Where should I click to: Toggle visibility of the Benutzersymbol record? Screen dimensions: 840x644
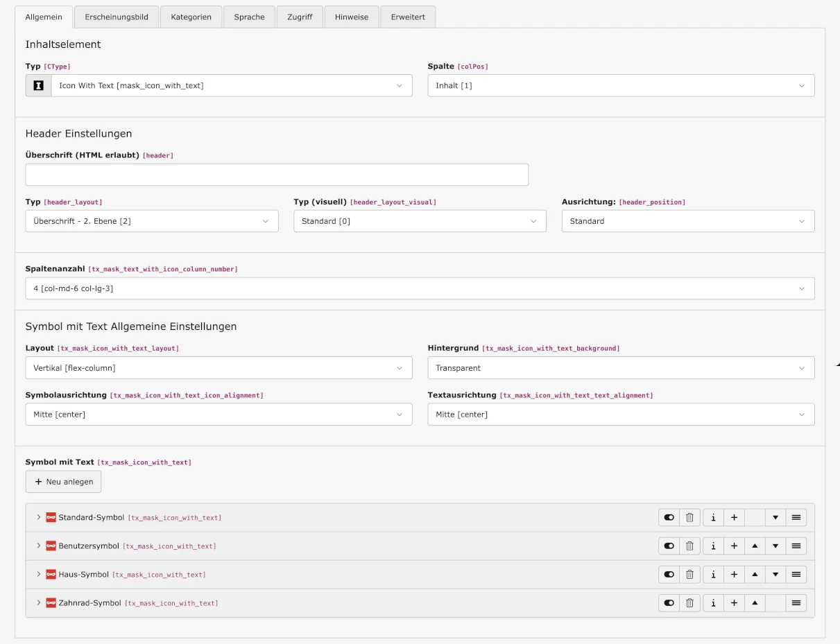(668, 546)
